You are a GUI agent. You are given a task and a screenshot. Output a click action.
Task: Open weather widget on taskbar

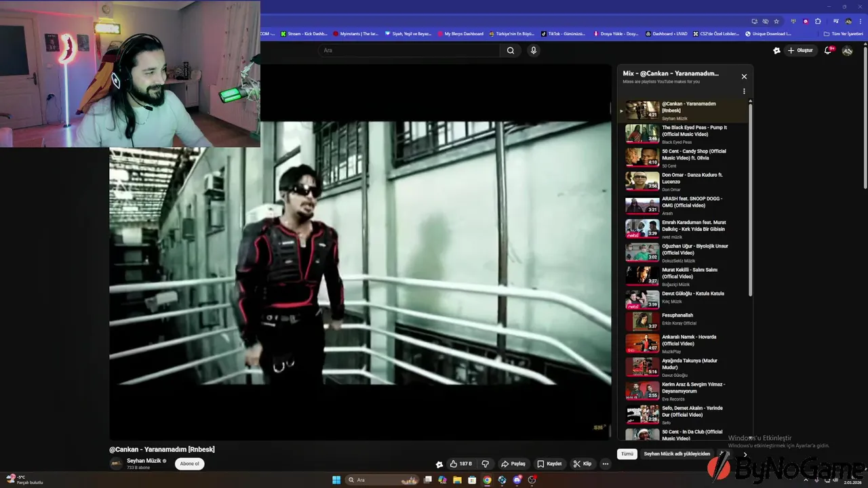coord(24,480)
